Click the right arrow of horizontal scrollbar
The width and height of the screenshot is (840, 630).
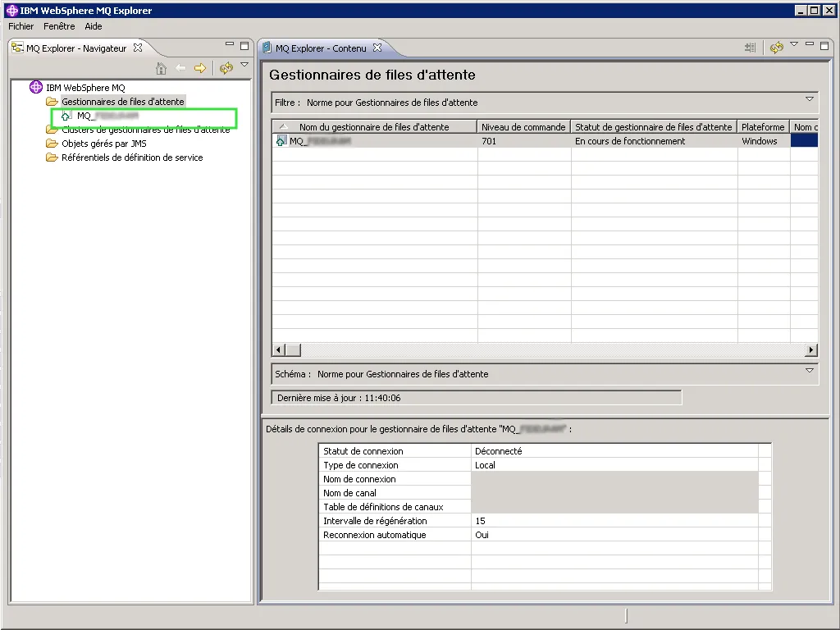[x=811, y=350]
